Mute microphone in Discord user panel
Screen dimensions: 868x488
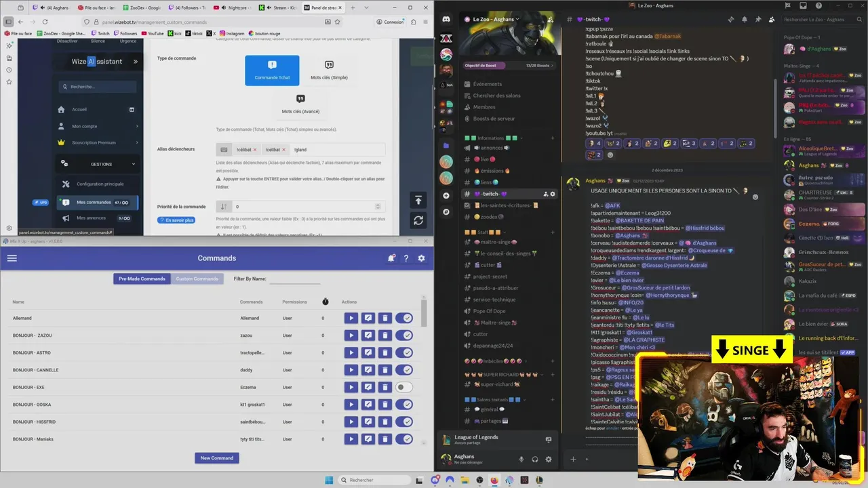(521, 459)
